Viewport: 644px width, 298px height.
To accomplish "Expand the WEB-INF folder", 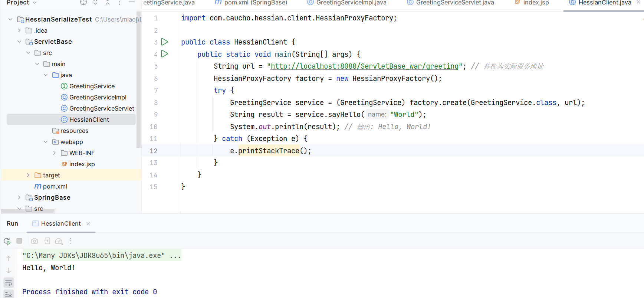I will [55, 153].
